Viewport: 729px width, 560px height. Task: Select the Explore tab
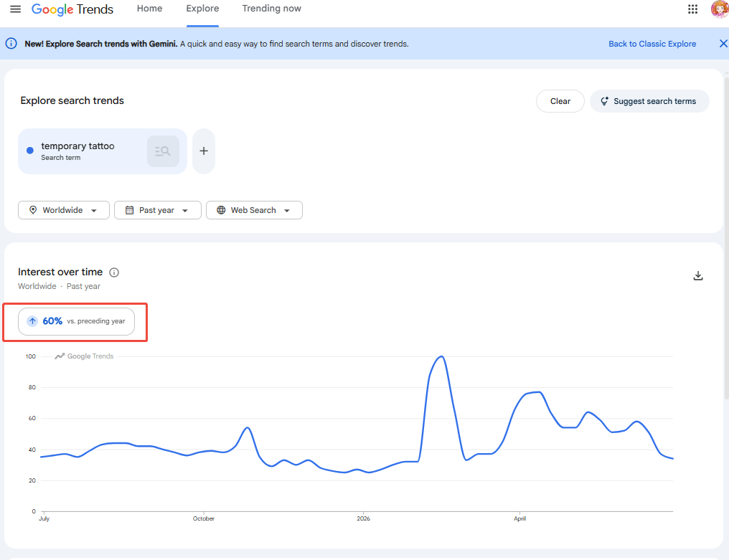(202, 9)
